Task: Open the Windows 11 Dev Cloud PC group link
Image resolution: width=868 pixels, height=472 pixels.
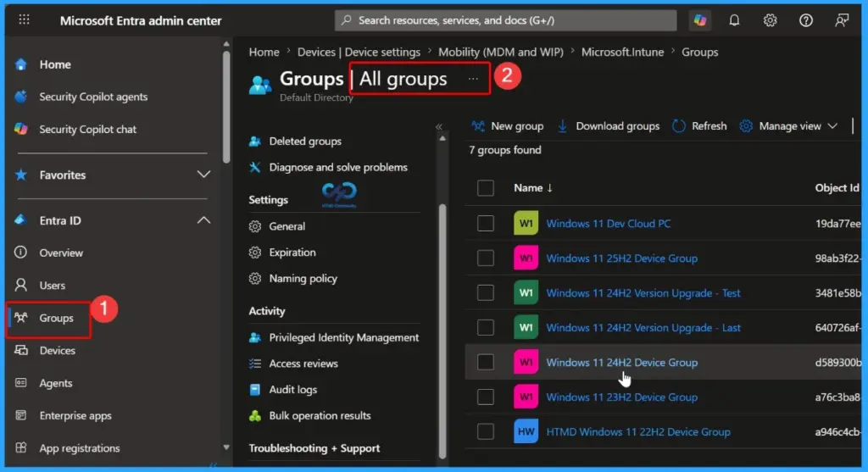Action: coord(608,224)
